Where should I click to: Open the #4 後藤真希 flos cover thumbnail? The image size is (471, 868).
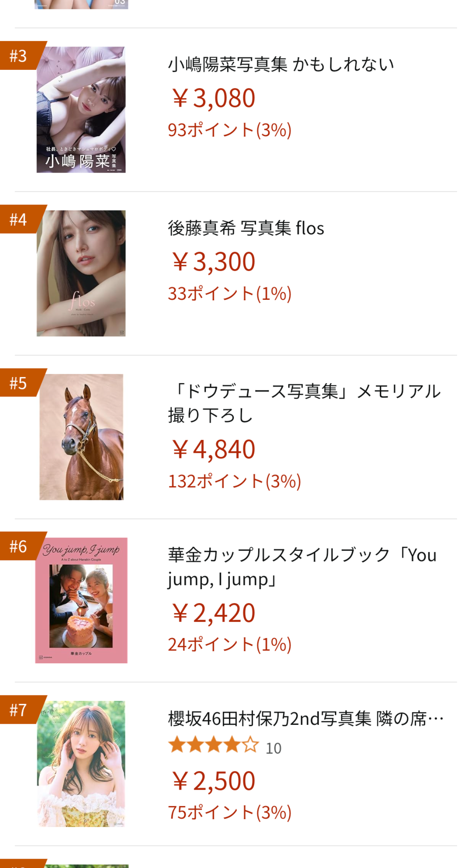81,273
